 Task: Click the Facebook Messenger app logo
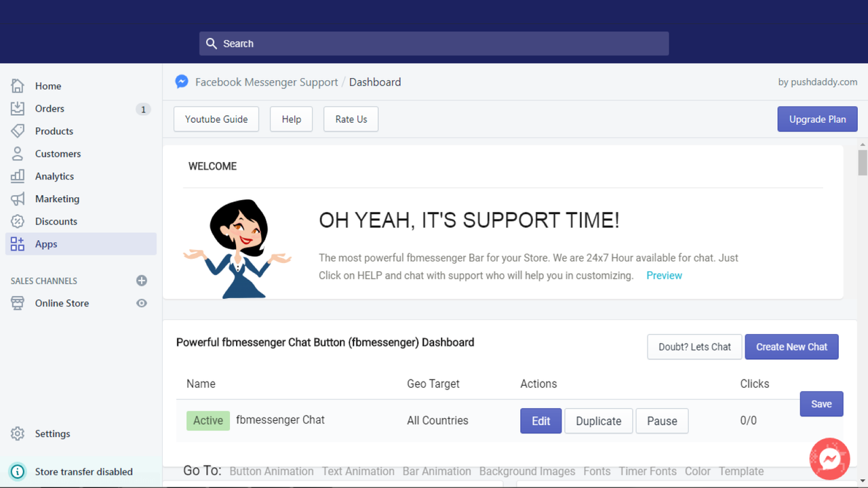click(x=182, y=82)
